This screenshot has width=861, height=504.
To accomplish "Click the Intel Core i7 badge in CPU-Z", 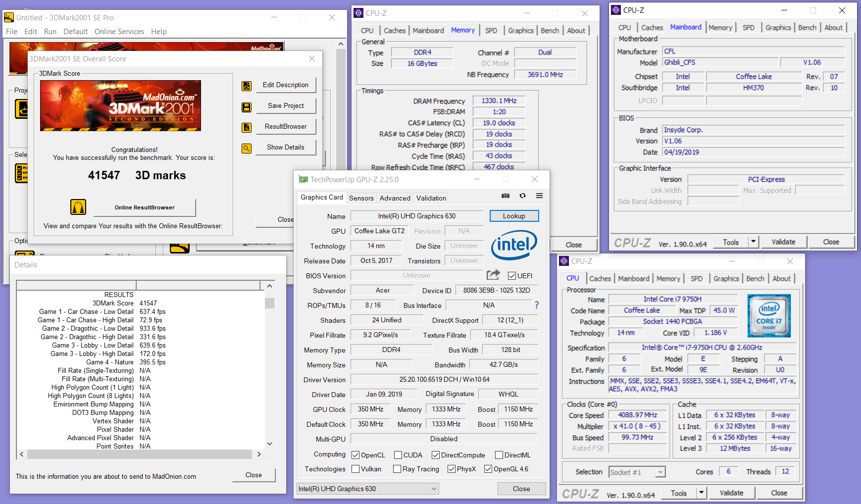I will pos(769,316).
